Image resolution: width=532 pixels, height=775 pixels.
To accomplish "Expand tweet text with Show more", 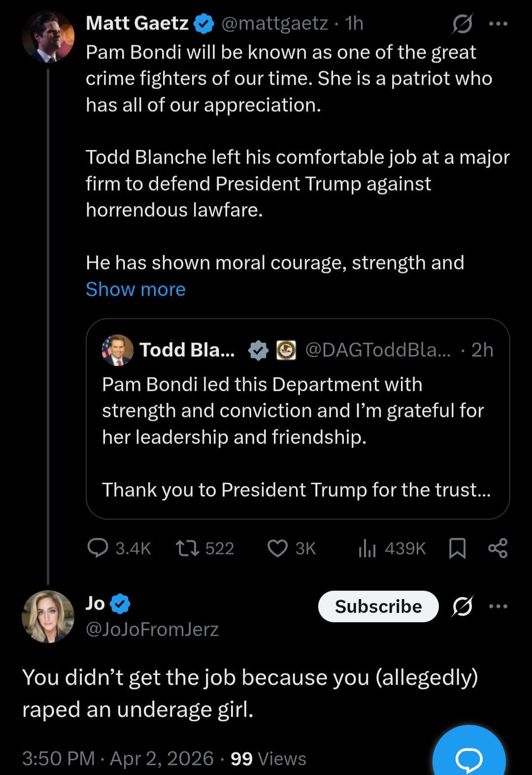I will click(135, 289).
